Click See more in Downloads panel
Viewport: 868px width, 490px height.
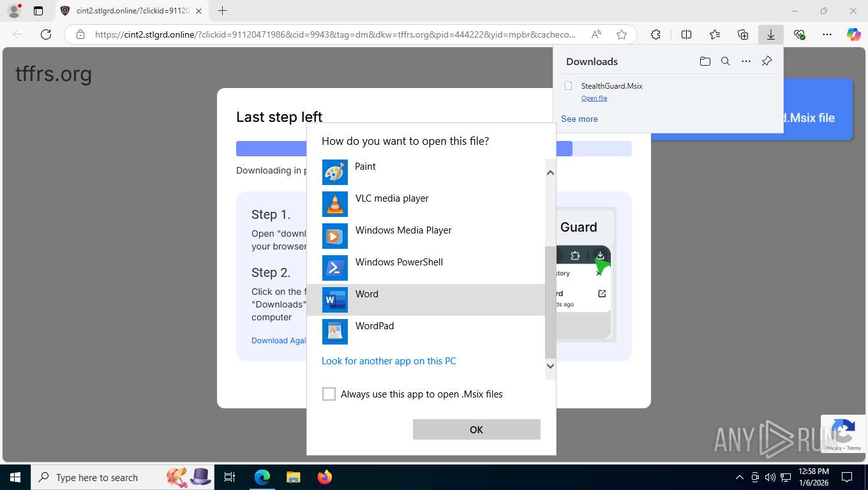click(x=580, y=119)
